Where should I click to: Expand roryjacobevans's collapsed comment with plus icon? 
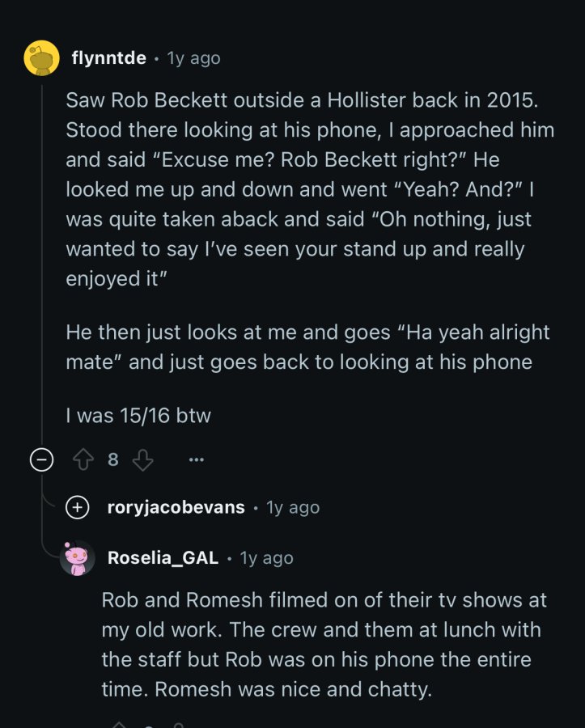click(78, 507)
